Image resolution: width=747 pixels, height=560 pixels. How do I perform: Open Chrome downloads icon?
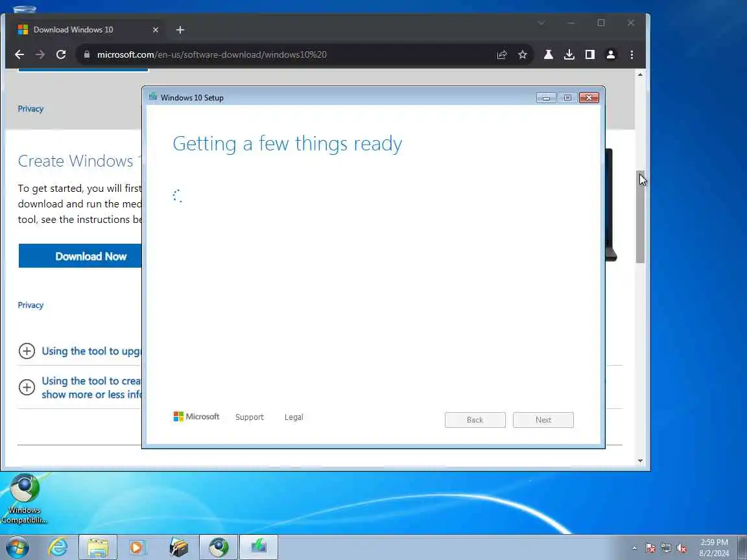[569, 54]
